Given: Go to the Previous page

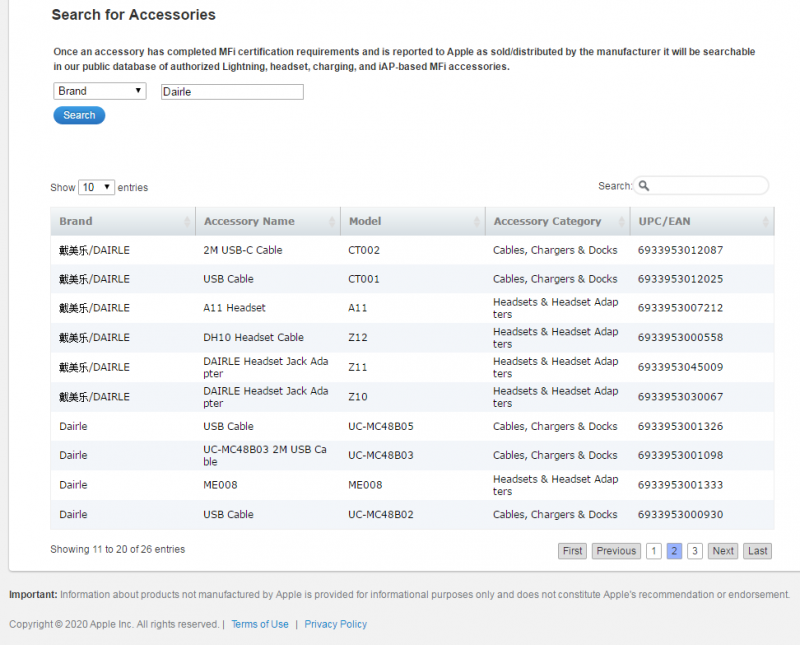Looking at the screenshot, I should click(616, 551).
